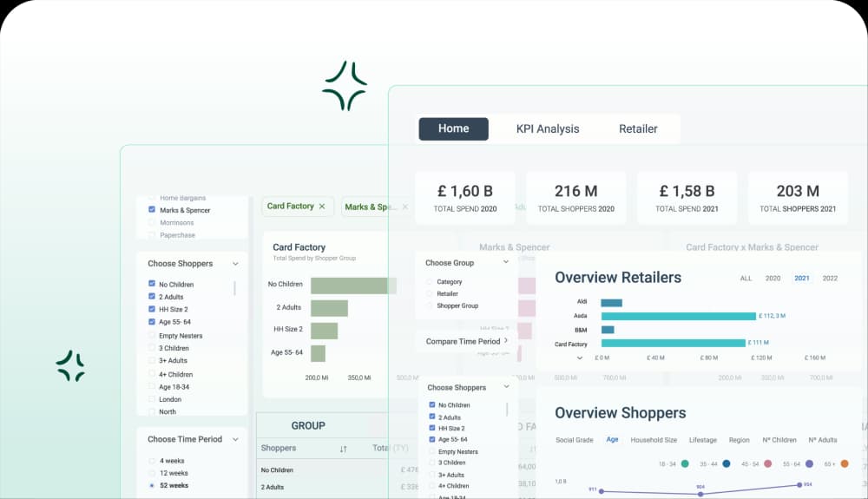Check the Paperchase retailer checkbox
Screen dimensions: 868x499
[152, 235]
